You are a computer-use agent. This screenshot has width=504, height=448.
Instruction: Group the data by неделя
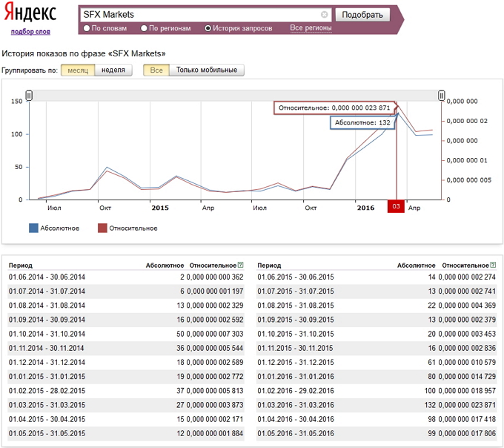(x=113, y=70)
